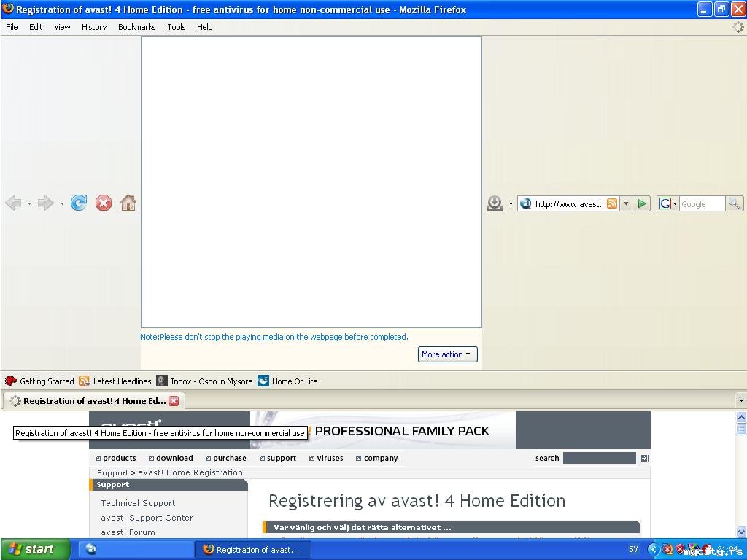Click the Getting Started bookmark
Viewport: 747px width, 560px height.
tap(39, 381)
